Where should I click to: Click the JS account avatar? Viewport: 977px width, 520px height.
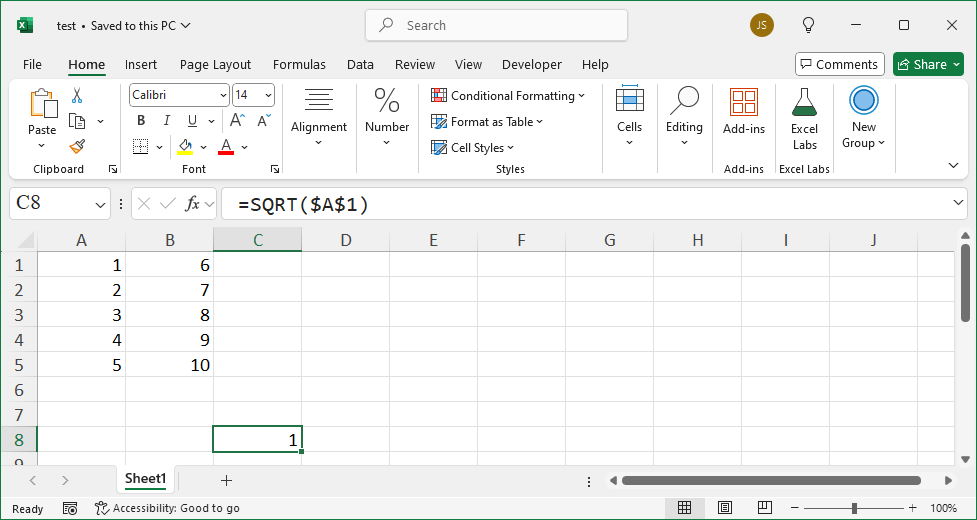(x=761, y=26)
